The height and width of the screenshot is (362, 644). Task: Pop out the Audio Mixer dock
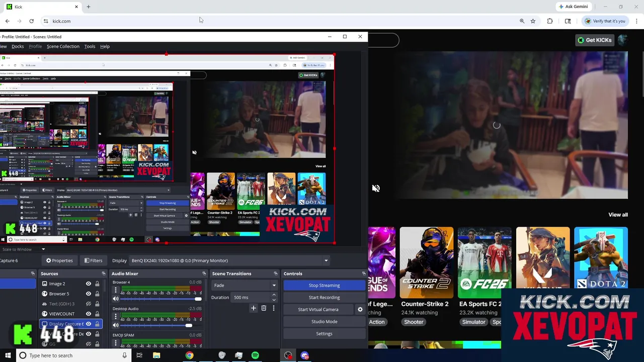click(204, 274)
